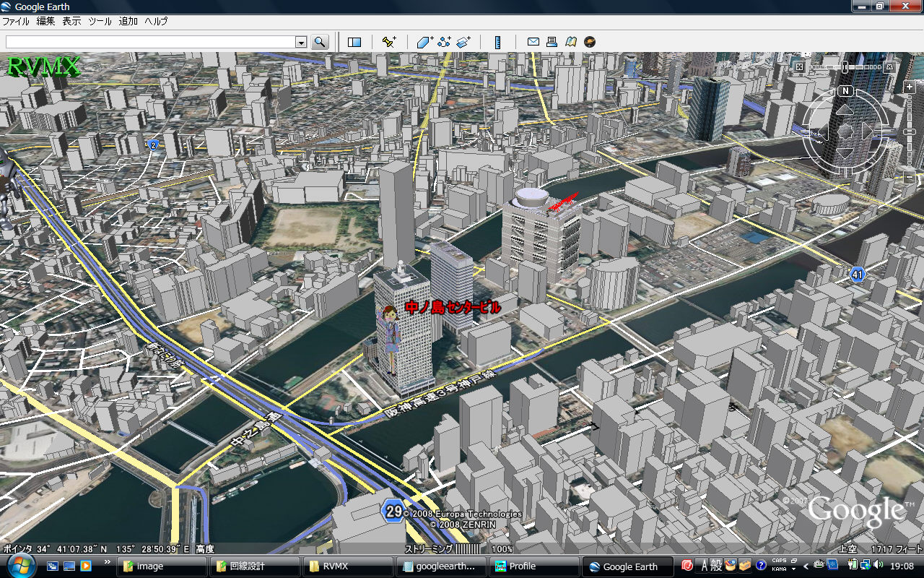The image size is (924, 578).
Task: Show the view in Google Maps
Action: [x=571, y=42]
